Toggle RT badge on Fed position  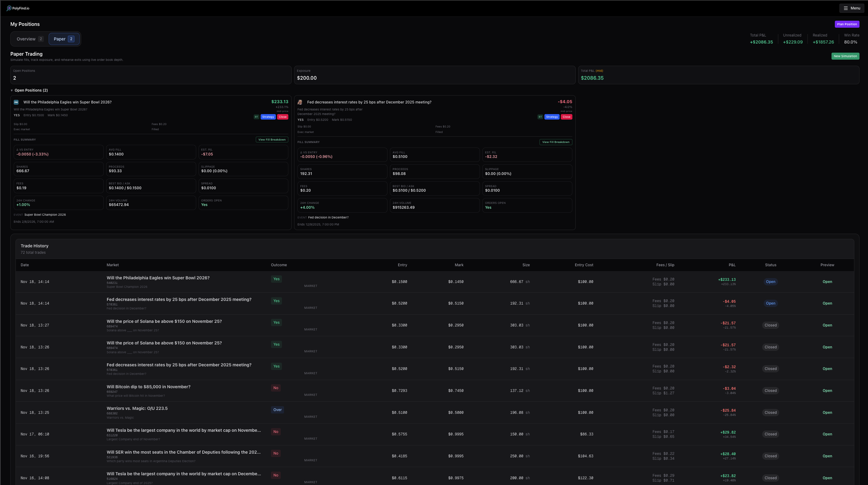click(x=540, y=117)
